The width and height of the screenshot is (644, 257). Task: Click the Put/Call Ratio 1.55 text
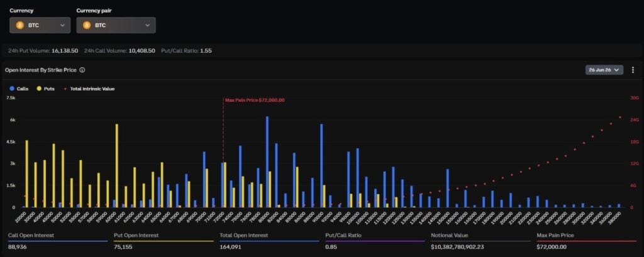click(x=187, y=51)
